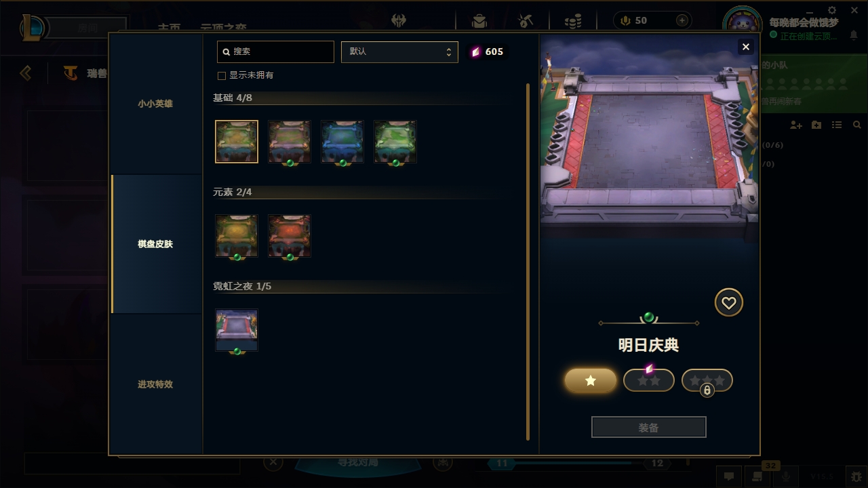Click the add currency plus icon
The width and height of the screenshot is (868, 488).
pyautogui.click(x=682, y=20)
